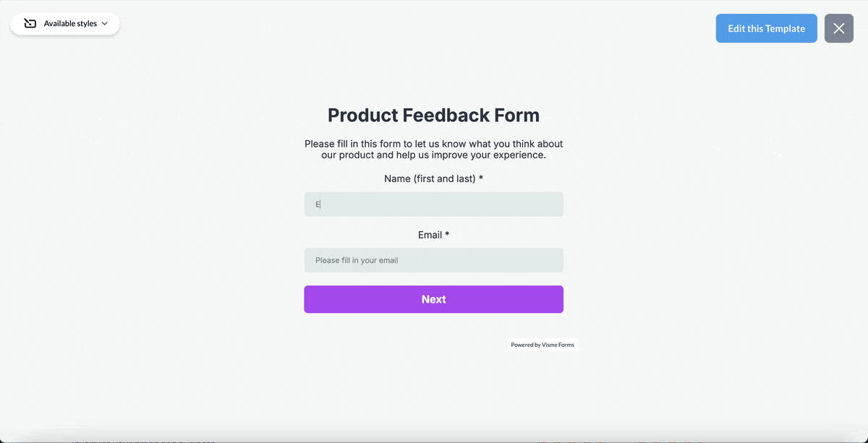Click the required asterisk beside Name label
This screenshot has width=868, height=443.
click(481, 178)
